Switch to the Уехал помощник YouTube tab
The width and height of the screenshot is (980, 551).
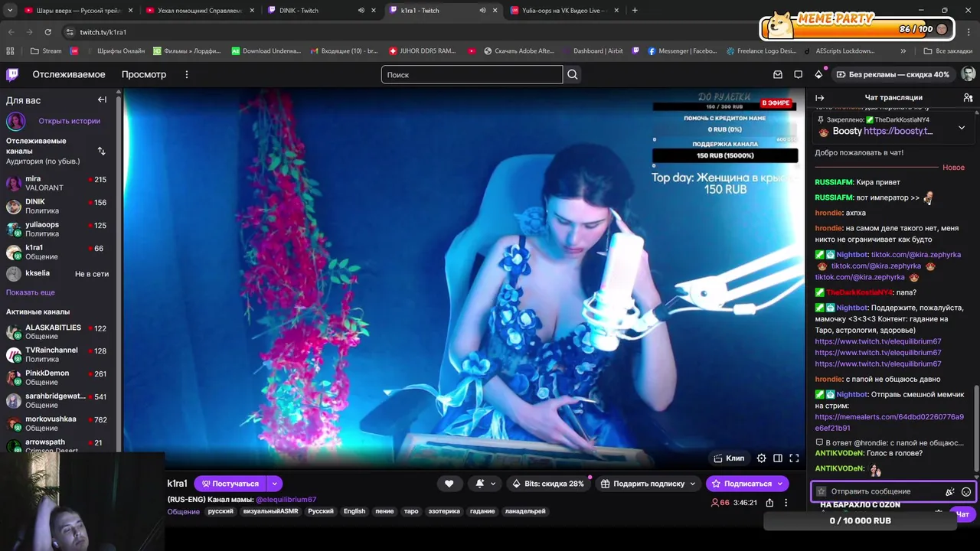click(x=199, y=11)
